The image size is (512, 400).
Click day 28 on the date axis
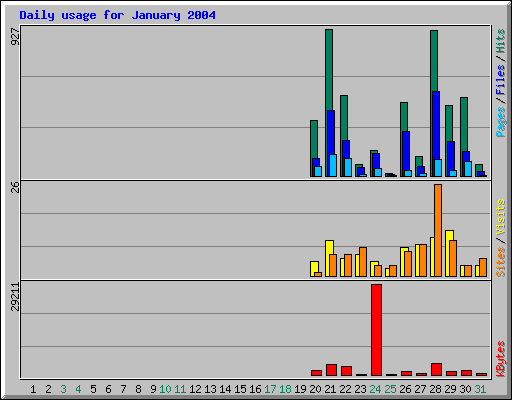tap(435, 389)
